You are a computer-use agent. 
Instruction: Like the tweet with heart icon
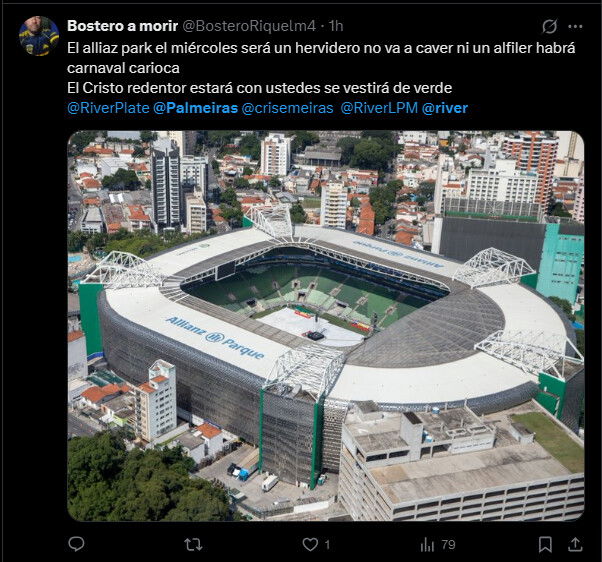click(x=310, y=544)
